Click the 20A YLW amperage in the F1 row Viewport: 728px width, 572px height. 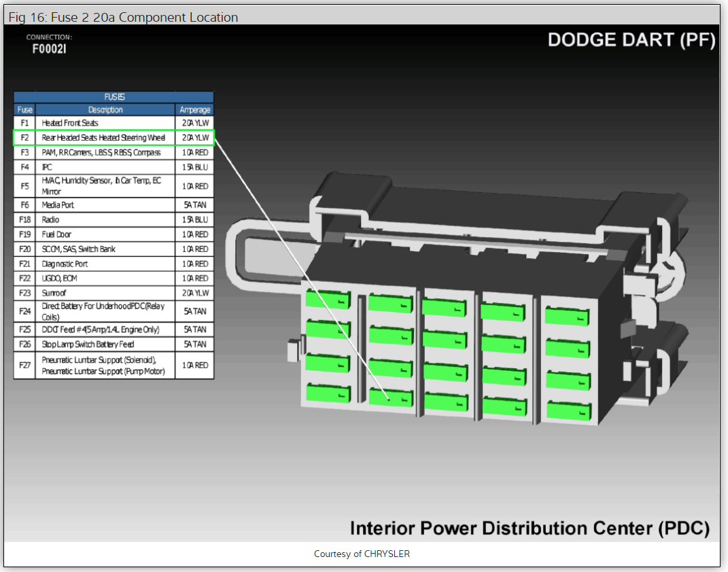click(x=195, y=123)
